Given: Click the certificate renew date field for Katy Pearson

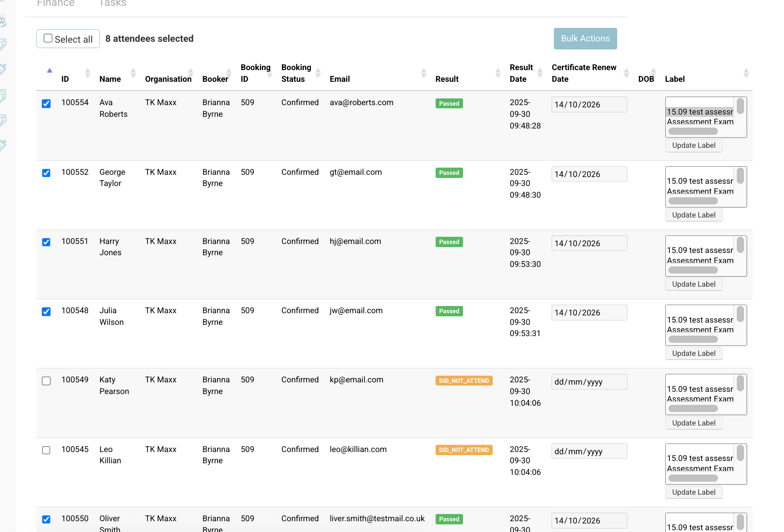Looking at the screenshot, I should click(589, 381).
